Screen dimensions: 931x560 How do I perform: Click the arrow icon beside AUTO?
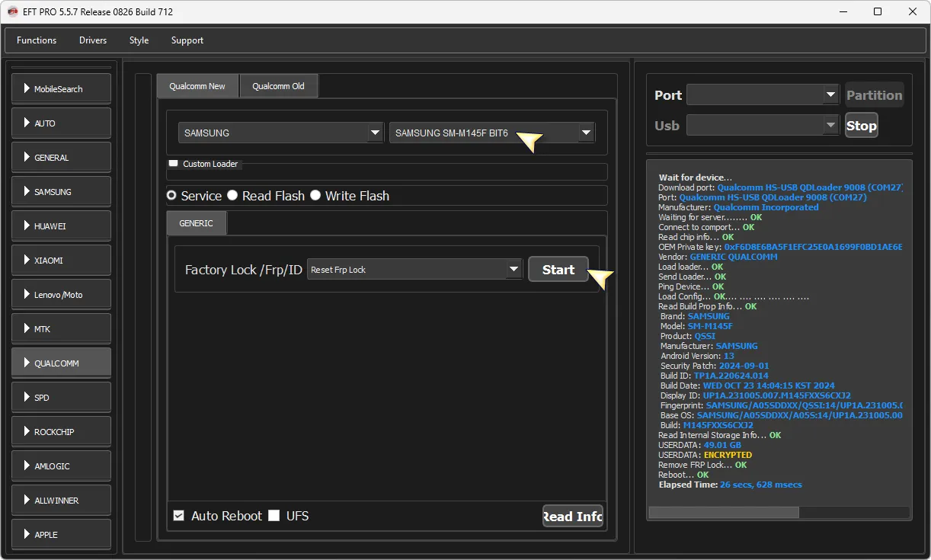pos(27,123)
